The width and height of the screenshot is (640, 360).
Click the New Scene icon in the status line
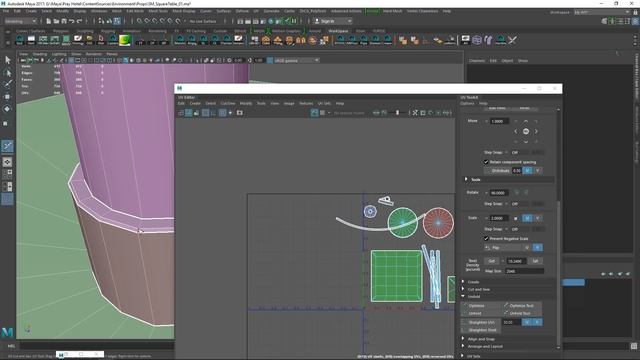click(49, 21)
